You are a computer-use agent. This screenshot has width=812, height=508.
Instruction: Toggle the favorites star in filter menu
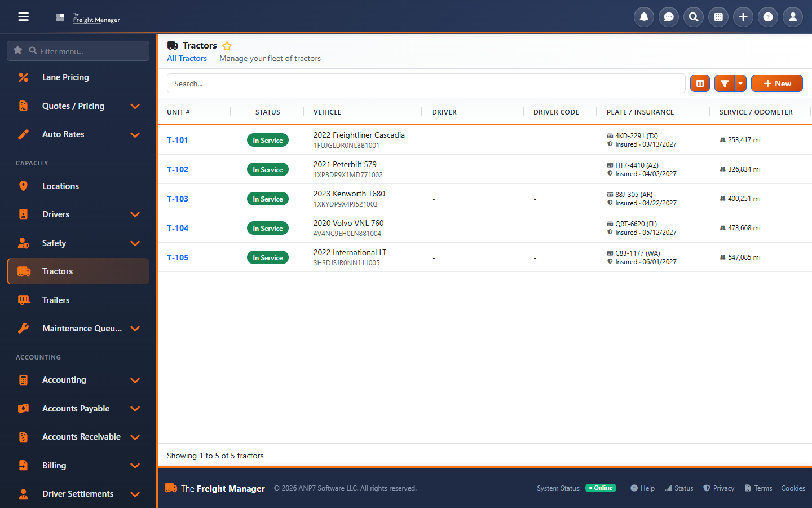coord(17,50)
